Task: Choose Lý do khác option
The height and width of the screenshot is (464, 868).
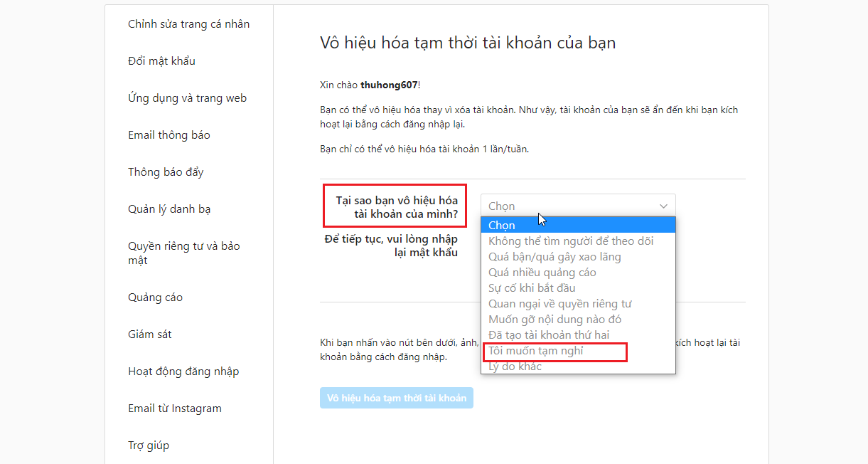Action: (578, 367)
